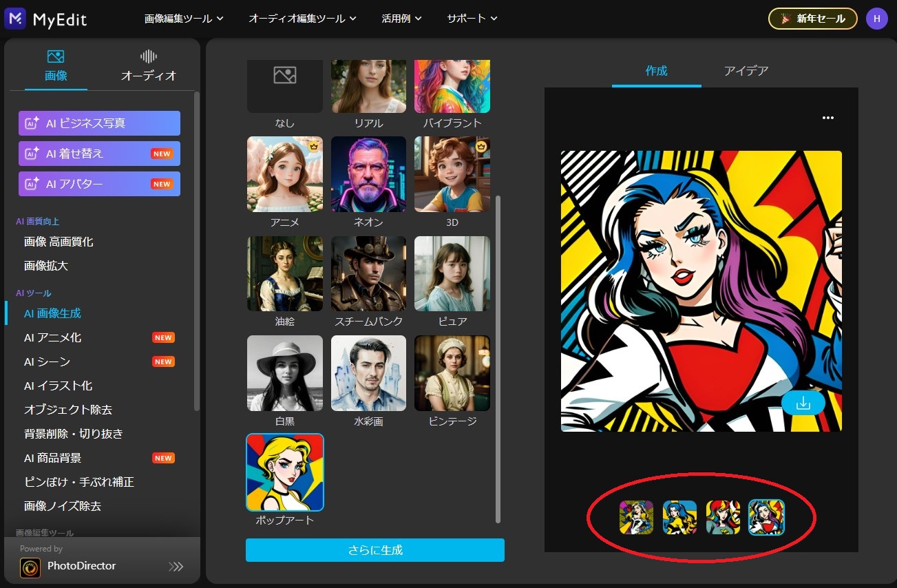
Task: Select the ネオン style thumbnail
Action: tap(368, 174)
